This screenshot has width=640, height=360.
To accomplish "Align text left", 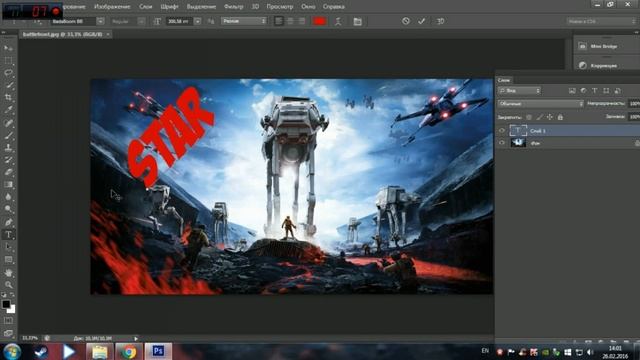I will 279,21.
